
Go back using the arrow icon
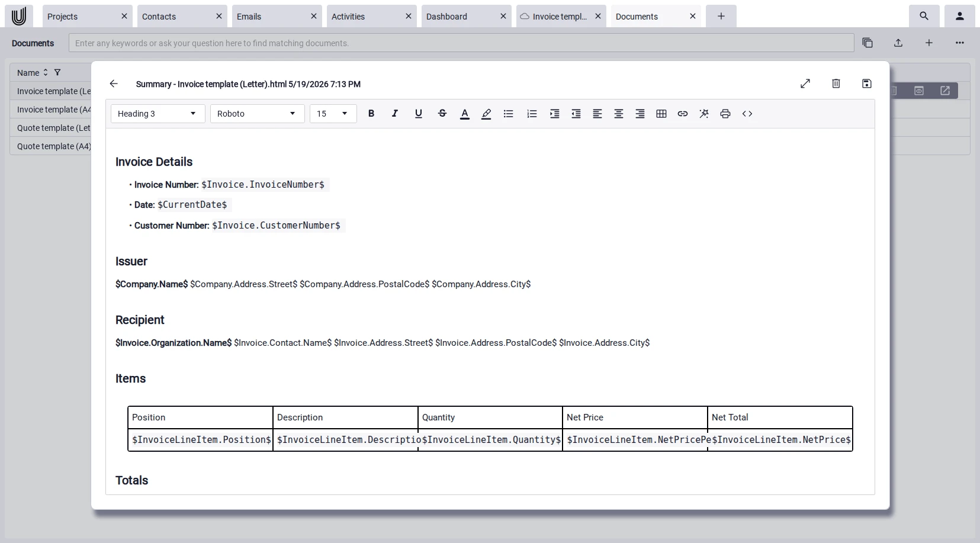tap(114, 83)
